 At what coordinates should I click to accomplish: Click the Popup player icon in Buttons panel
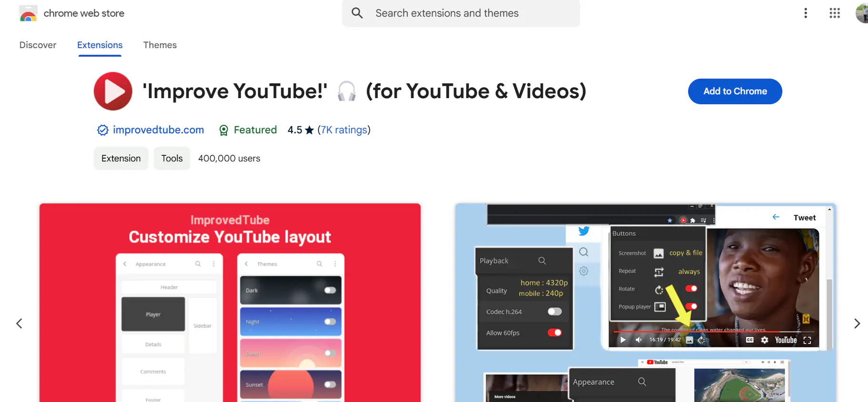point(660,307)
